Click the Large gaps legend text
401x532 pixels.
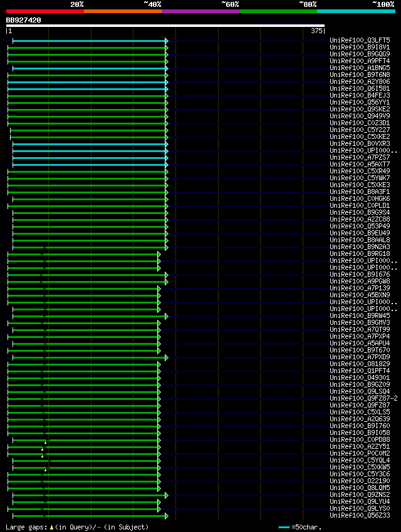point(77,527)
